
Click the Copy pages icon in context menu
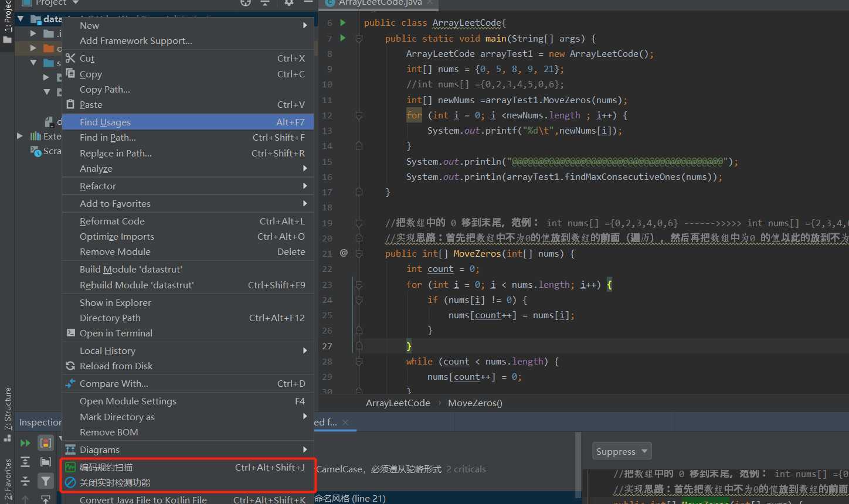70,74
